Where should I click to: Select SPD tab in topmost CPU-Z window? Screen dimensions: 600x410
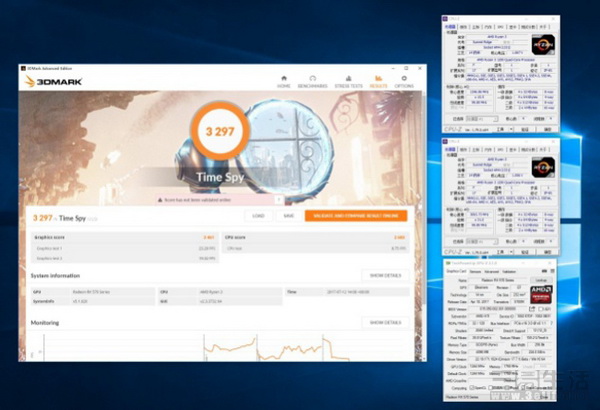click(x=501, y=27)
